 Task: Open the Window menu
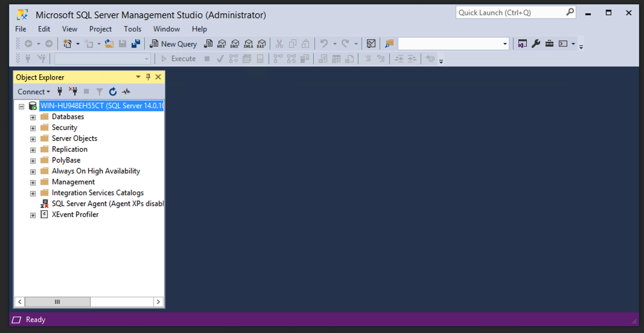[167, 29]
